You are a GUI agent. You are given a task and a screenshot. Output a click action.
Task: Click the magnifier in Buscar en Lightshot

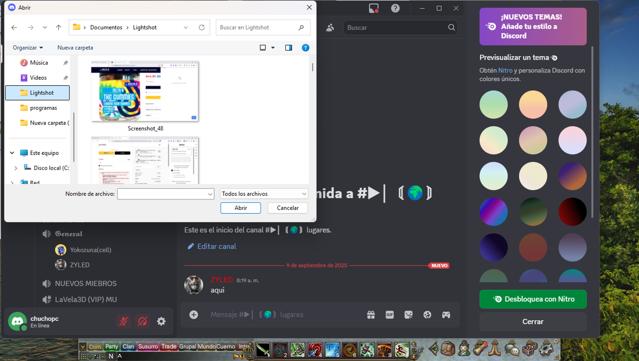[301, 27]
